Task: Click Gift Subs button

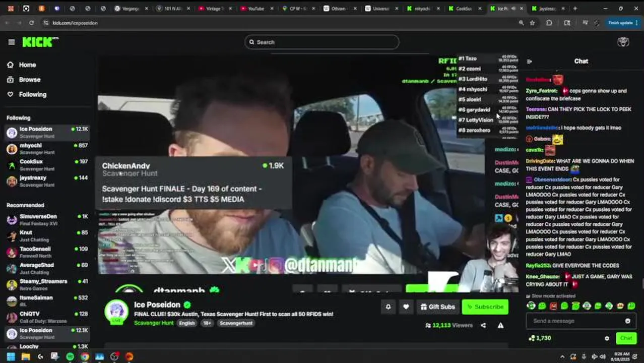Action: 437,307
